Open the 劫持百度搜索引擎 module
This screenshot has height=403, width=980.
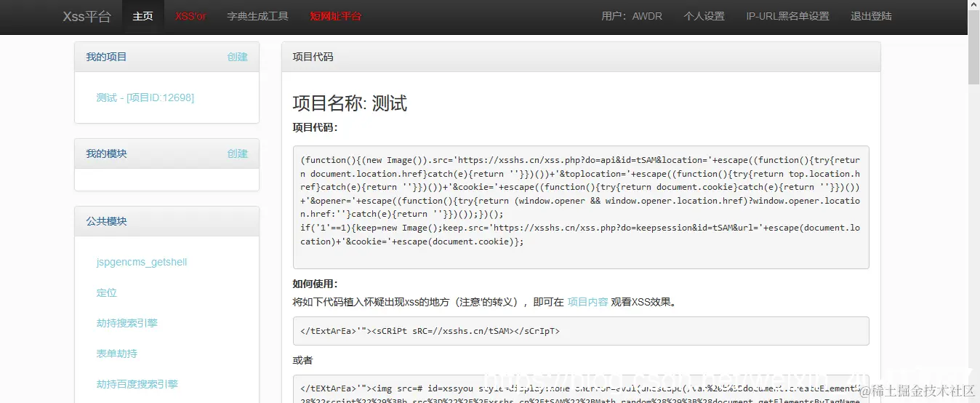137,384
